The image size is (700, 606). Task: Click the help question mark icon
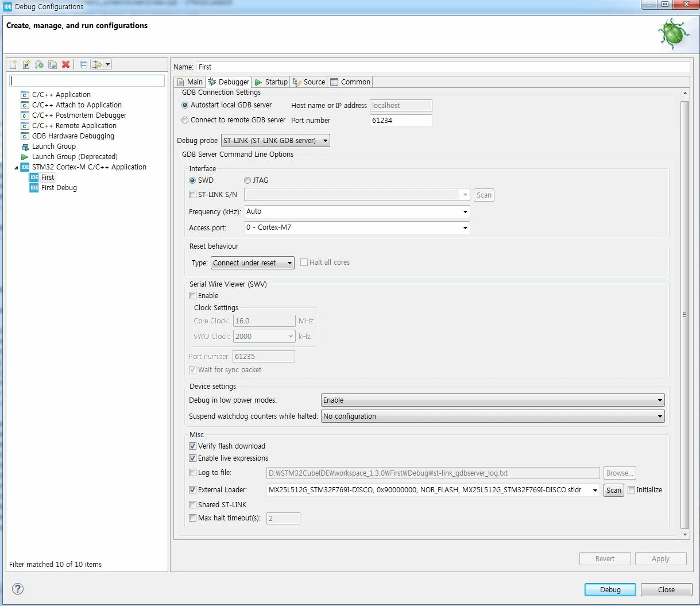coord(18,589)
